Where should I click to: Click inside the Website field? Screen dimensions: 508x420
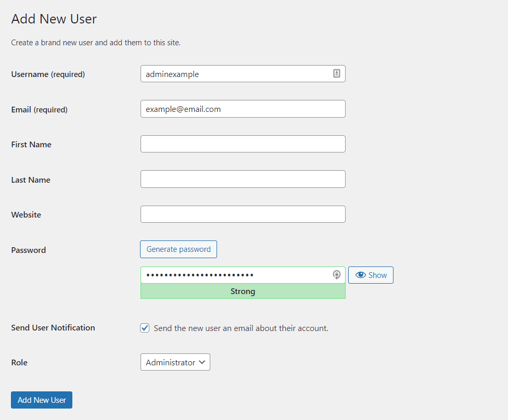pyautogui.click(x=243, y=214)
